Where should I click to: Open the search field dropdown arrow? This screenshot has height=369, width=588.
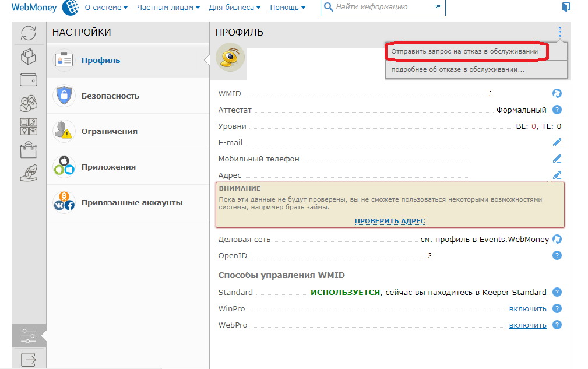[438, 7]
